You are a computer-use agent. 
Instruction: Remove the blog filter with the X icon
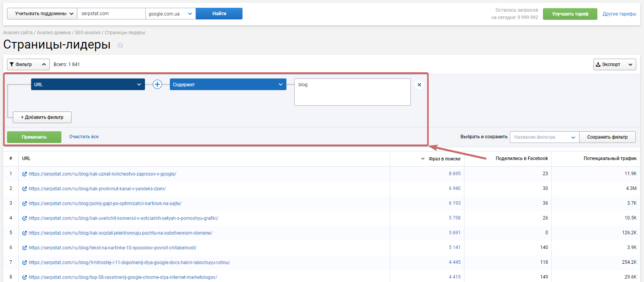pyautogui.click(x=419, y=85)
